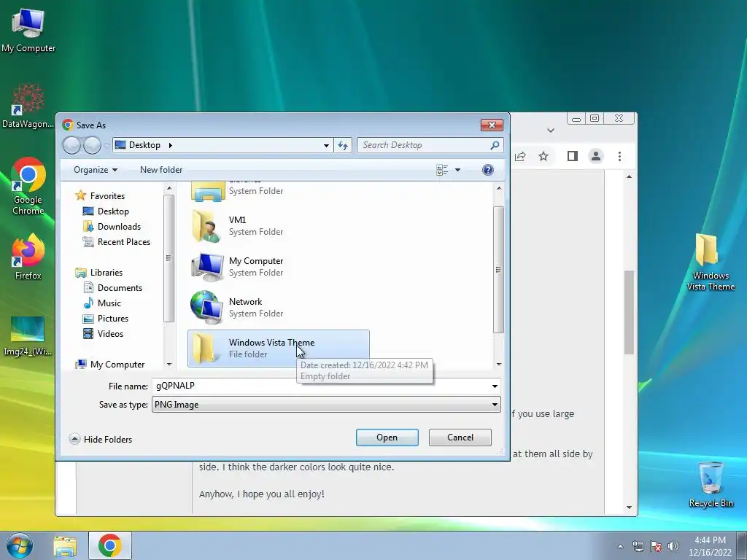747x560 pixels.
Task: Click Chrome tab search chevron
Action: coord(551,130)
